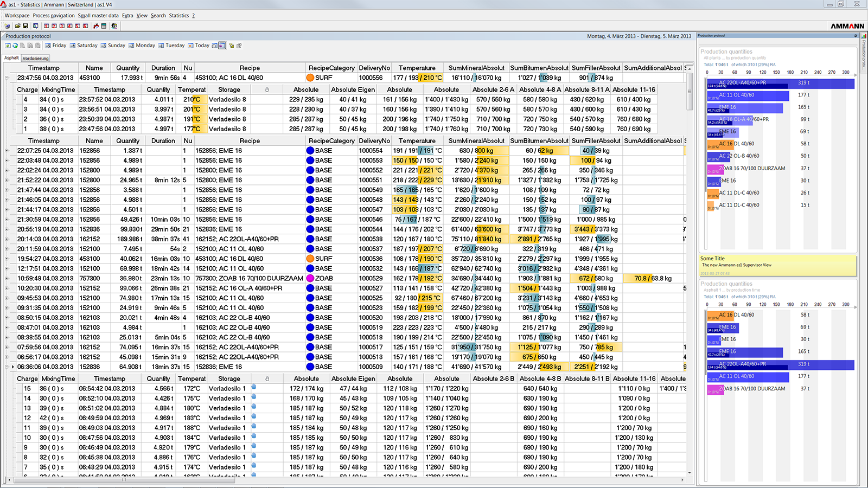Screen dimensions: 868x488
Task: Show Monday's production protocol
Action: [142, 46]
